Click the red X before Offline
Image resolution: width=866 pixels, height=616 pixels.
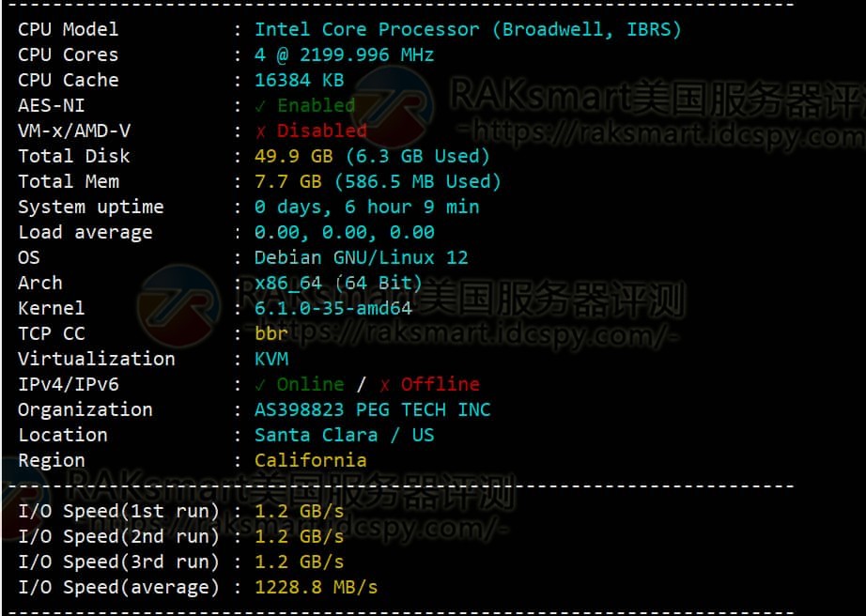pos(384,384)
